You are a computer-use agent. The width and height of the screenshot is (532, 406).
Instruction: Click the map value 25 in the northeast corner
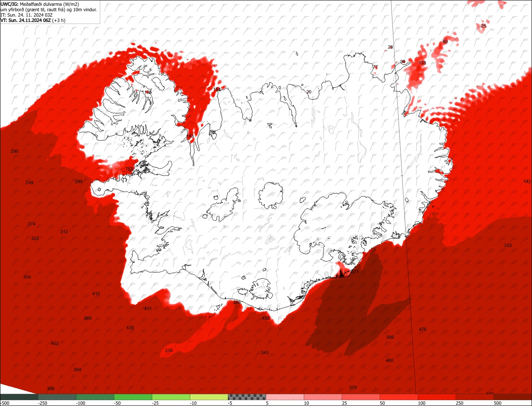(483, 26)
